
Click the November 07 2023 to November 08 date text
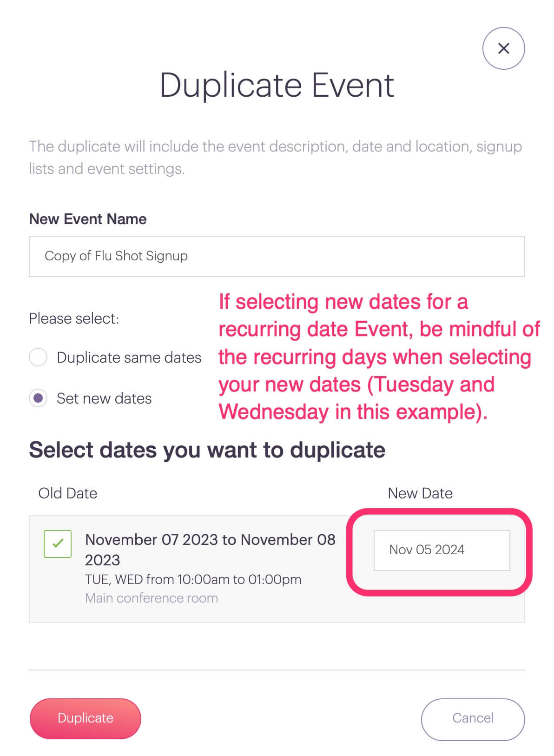click(x=210, y=540)
